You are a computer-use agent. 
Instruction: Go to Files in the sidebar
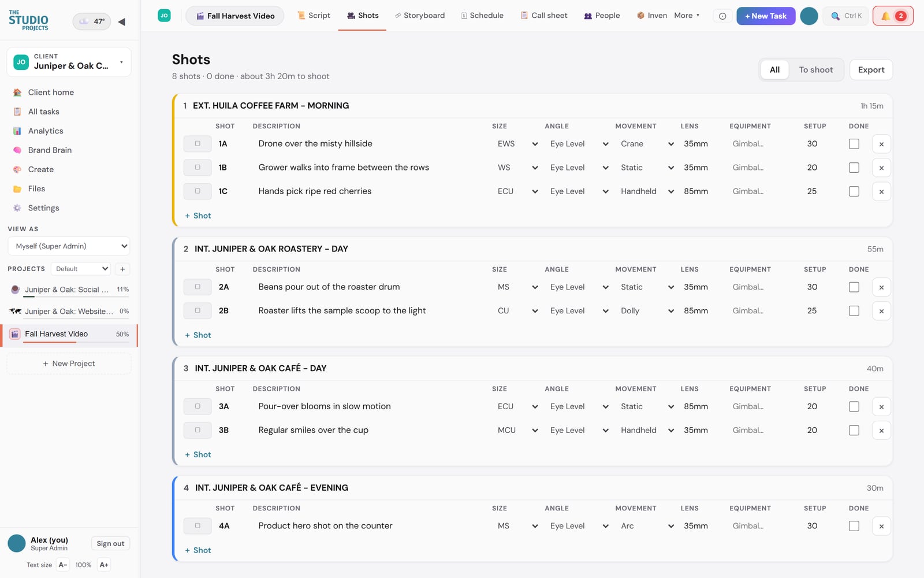click(x=36, y=189)
